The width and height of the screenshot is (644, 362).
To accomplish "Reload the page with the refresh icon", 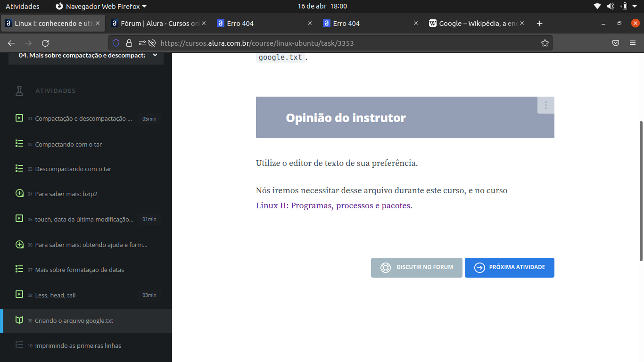I will (x=45, y=43).
